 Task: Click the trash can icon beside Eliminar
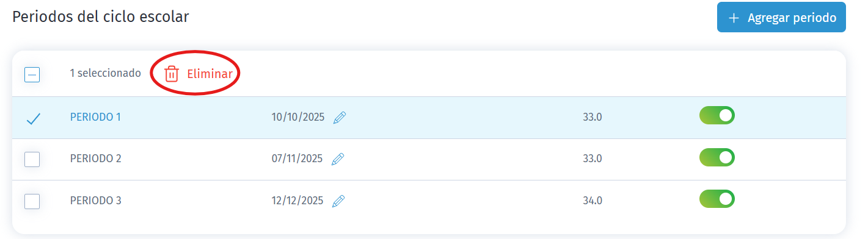coord(172,74)
